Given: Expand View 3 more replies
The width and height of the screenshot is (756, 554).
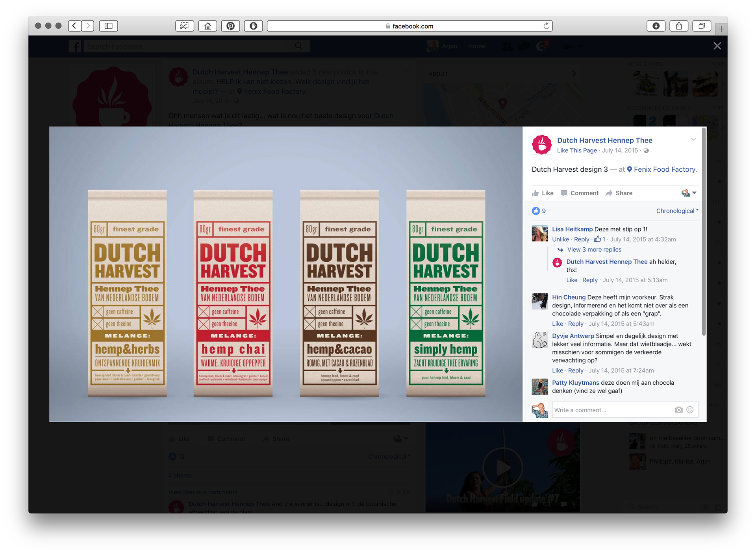Looking at the screenshot, I should pyautogui.click(x=594, y=250).
